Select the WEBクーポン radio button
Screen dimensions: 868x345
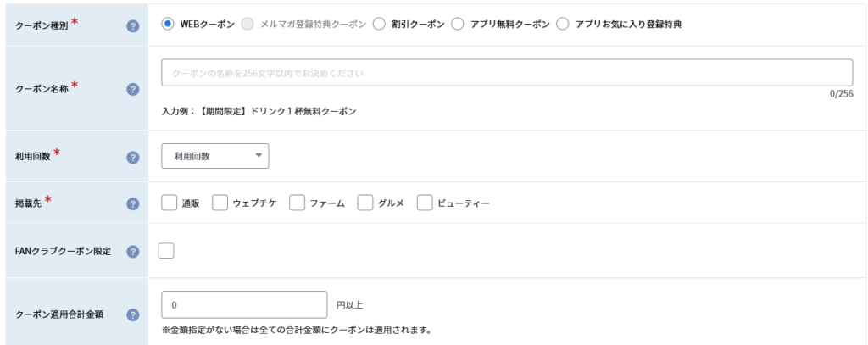pos(168,24)
